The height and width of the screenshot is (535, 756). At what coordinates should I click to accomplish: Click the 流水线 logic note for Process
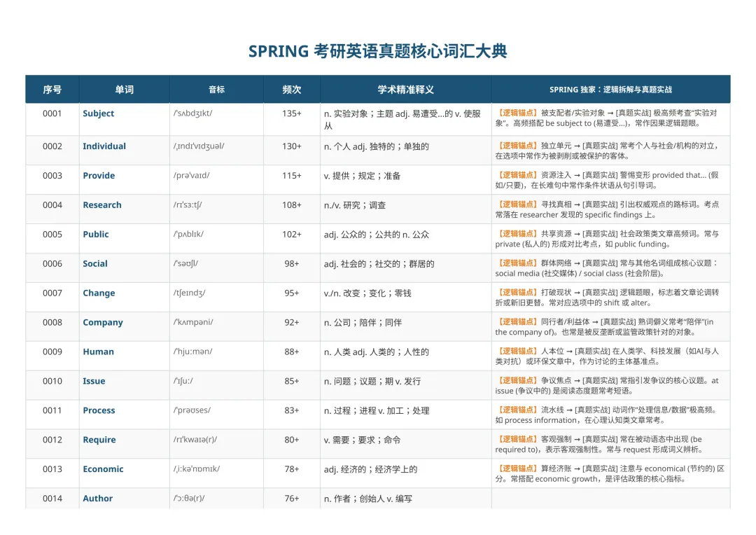pos(607,415)
